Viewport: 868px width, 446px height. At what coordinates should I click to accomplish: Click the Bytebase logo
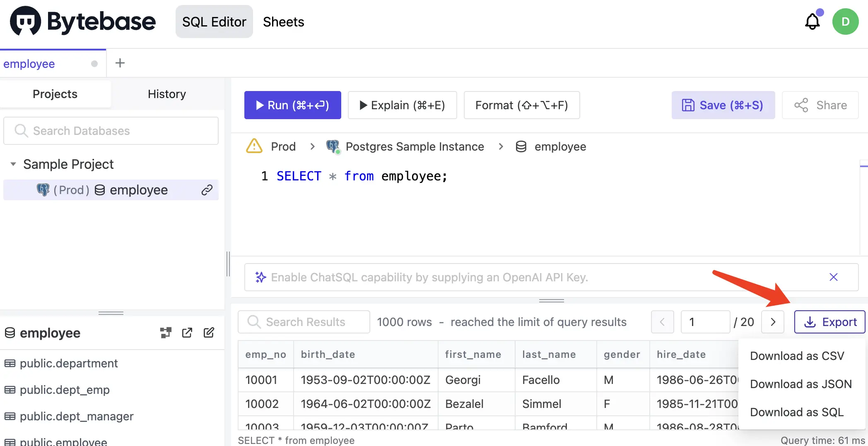click(x=82, y=21)
